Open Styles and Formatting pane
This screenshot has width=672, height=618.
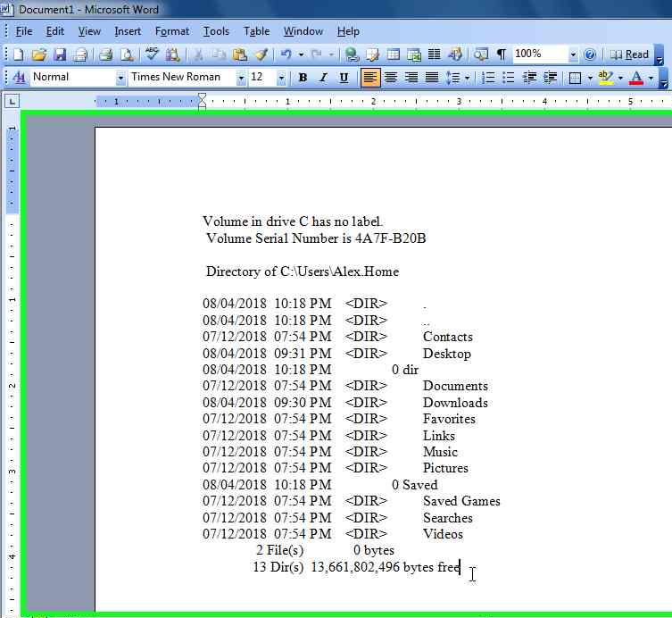pyautogui.click(x=19, y=78)
